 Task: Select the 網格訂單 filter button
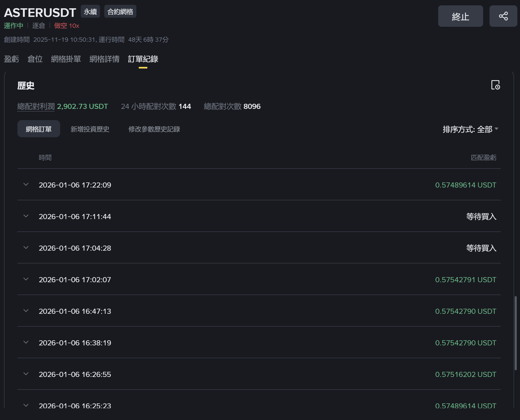click(39, 129)
